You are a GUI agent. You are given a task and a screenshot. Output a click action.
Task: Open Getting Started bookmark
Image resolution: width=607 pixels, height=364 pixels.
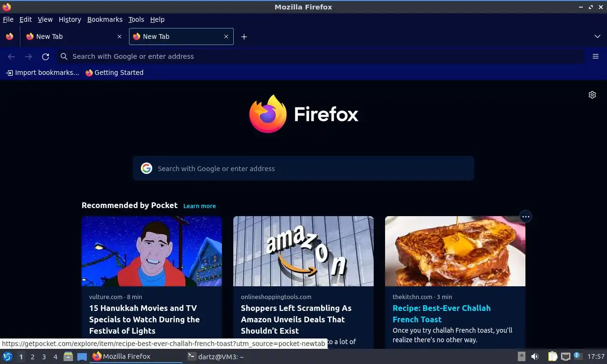point(114,73)
